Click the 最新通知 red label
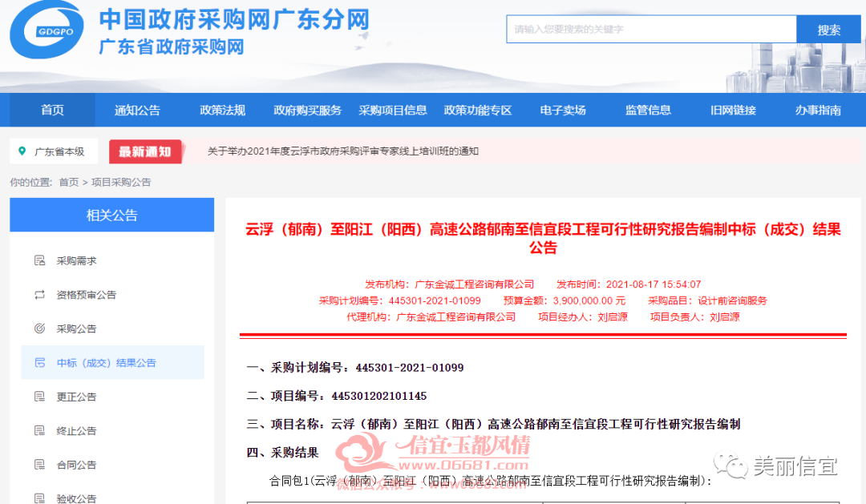866x504 pixels. pyautogui.click(x=145, y=151)
